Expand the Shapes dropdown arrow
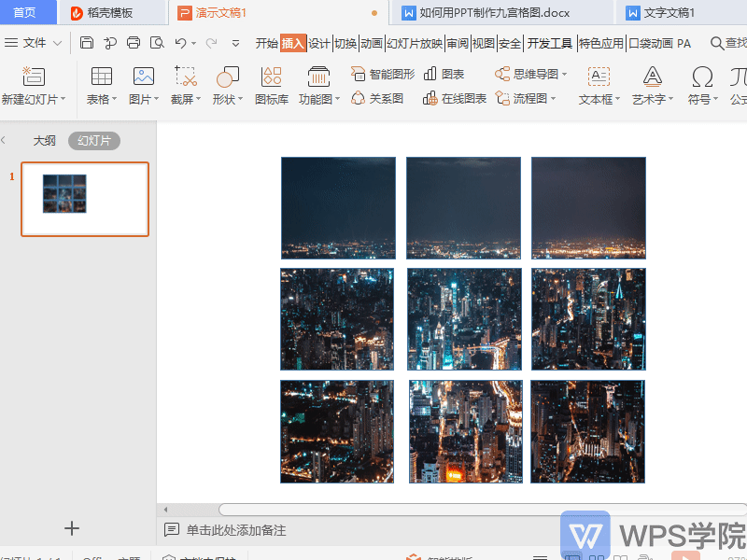This screenshot has width=747, height=560. tap(240, 99)
